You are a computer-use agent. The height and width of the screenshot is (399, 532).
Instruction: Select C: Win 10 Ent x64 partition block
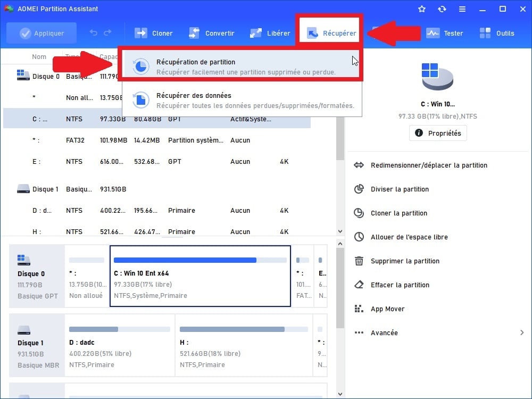(200, 276)
